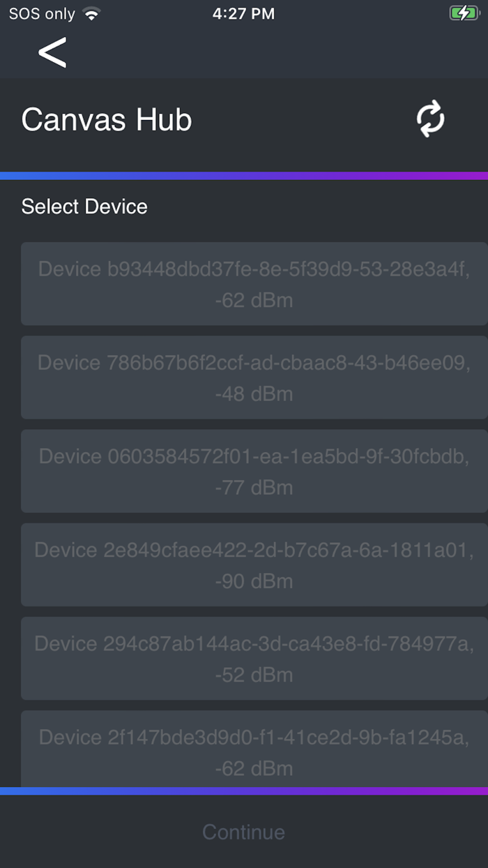Select device 786b67b6f2ccf at -48 dBm
This screenshot has width=488, height=868.
tap(244, 377)
